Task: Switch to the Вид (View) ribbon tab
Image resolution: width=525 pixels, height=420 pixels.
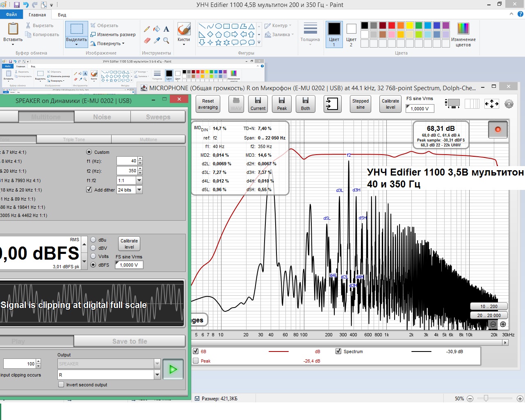Action: click(x=62, y=15)
